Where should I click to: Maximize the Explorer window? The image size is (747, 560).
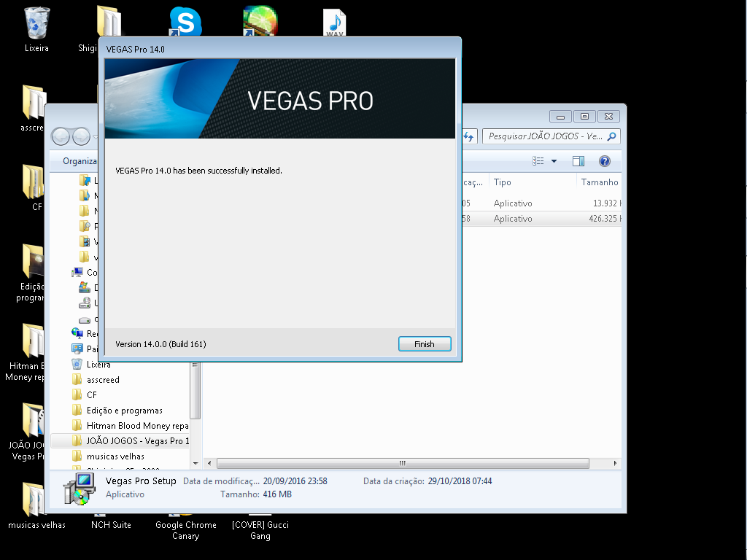[x=584, y=116]
